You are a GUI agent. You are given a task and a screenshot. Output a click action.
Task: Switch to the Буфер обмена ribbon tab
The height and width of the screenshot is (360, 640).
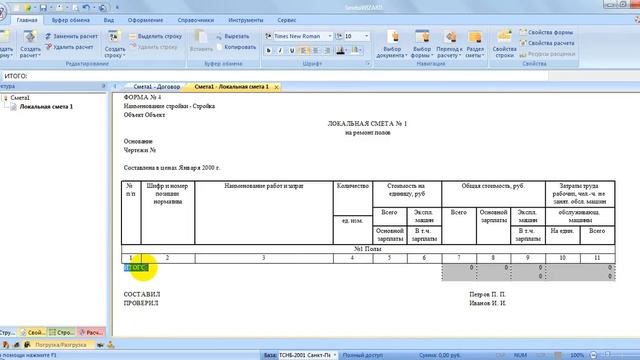(x=71, y=20)
